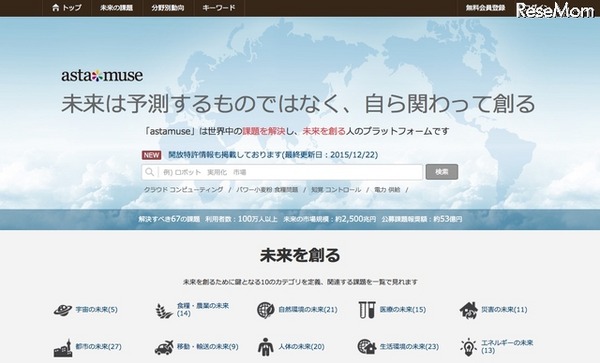Open 災害の未来(11) category link

click(504, 309)
